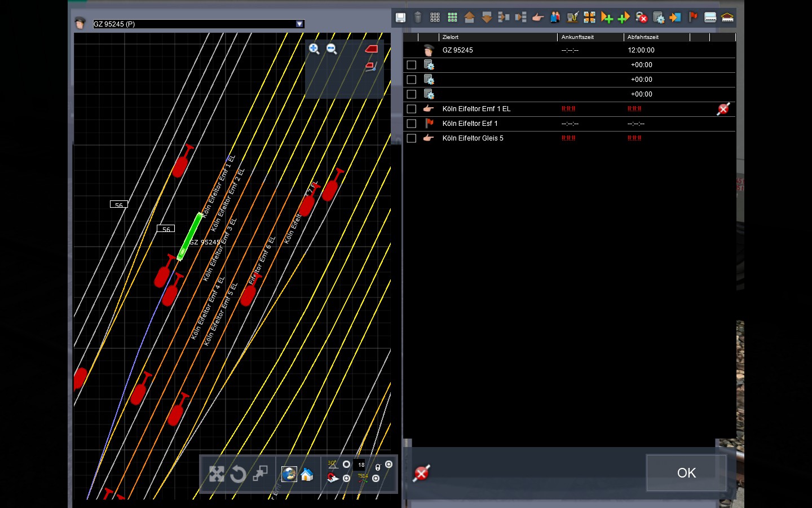Click the globe world view icon
The width and height of the screenshot is (812, 508).
click(x=289, y=474)
